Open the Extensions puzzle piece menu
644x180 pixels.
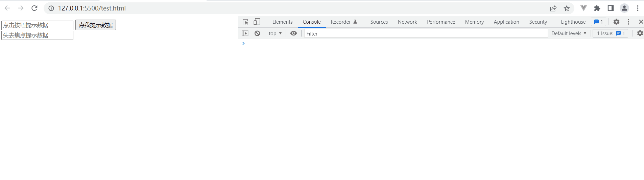[597, 8]
